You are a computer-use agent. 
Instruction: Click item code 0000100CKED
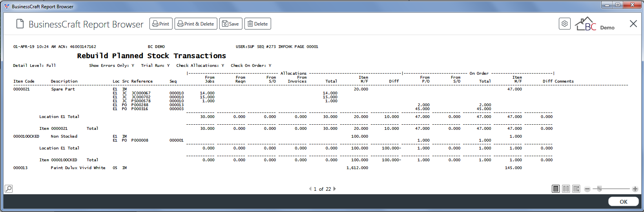[x=26, y=136]
